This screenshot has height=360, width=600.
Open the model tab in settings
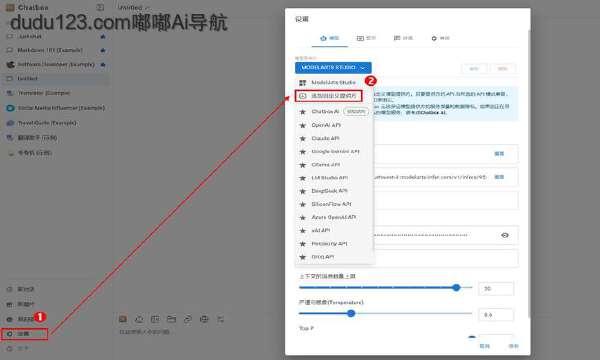(330, 38)
